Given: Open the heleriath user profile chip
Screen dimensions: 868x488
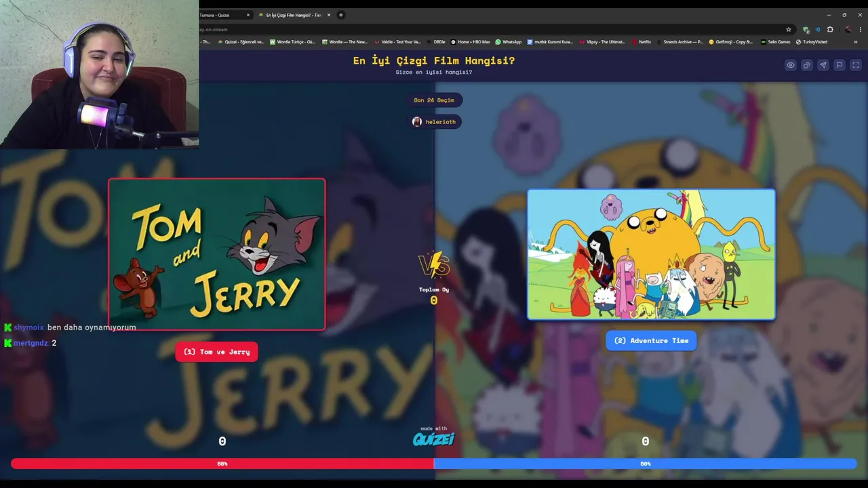Looking at the screenshot, I should (434, 121).
